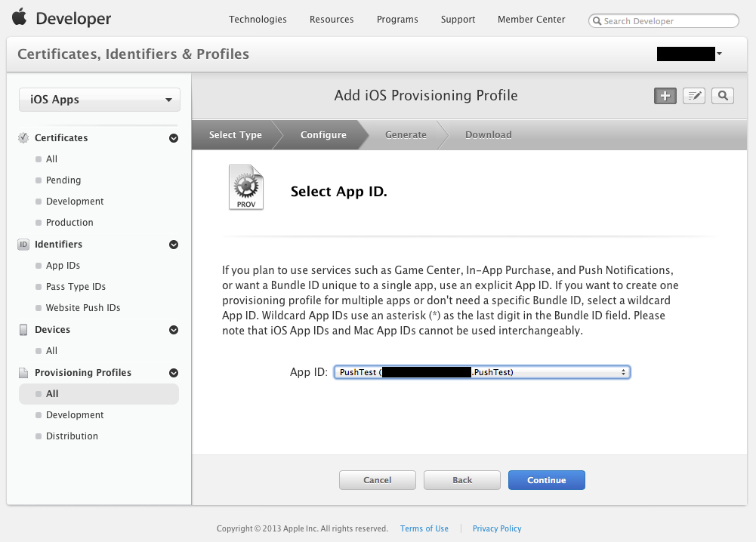The width and height of the screenshot is (756, 542).
Task: Click the 'Add iOS Provisioning Profile' title
Action: 426,95
